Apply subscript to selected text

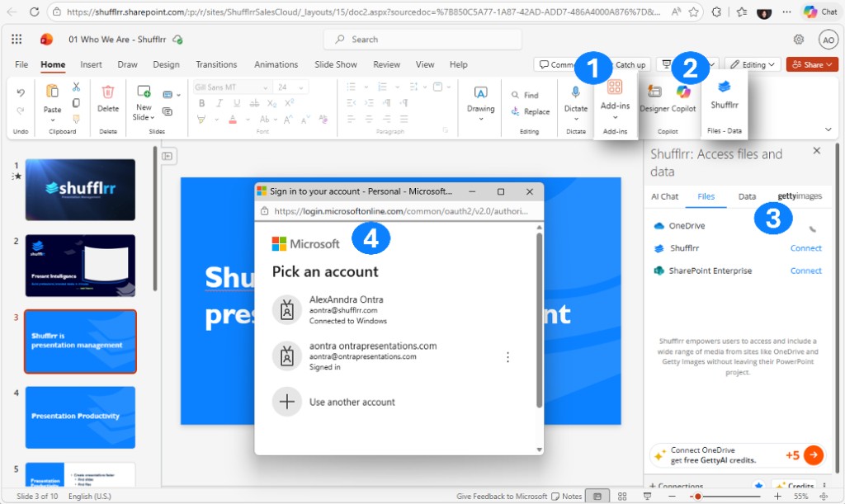click(x=272, y=103)
